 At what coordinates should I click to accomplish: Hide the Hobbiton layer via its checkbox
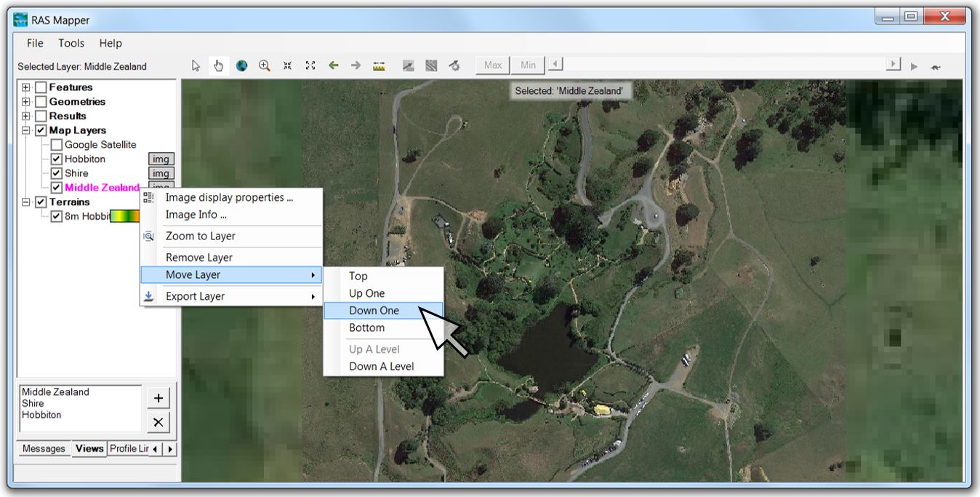pyautogui.click(x=57, y=159)
